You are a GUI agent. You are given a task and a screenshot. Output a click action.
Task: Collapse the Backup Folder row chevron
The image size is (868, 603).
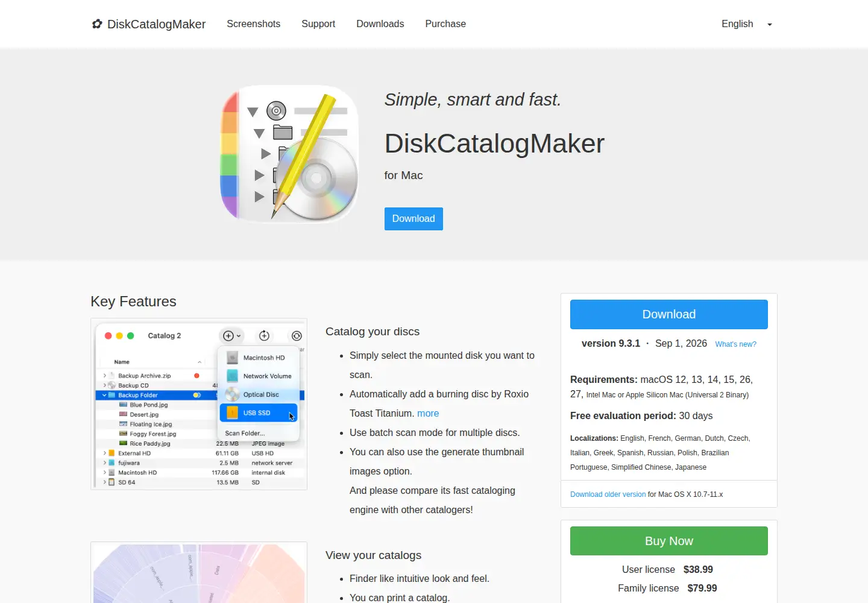(105, 396)
